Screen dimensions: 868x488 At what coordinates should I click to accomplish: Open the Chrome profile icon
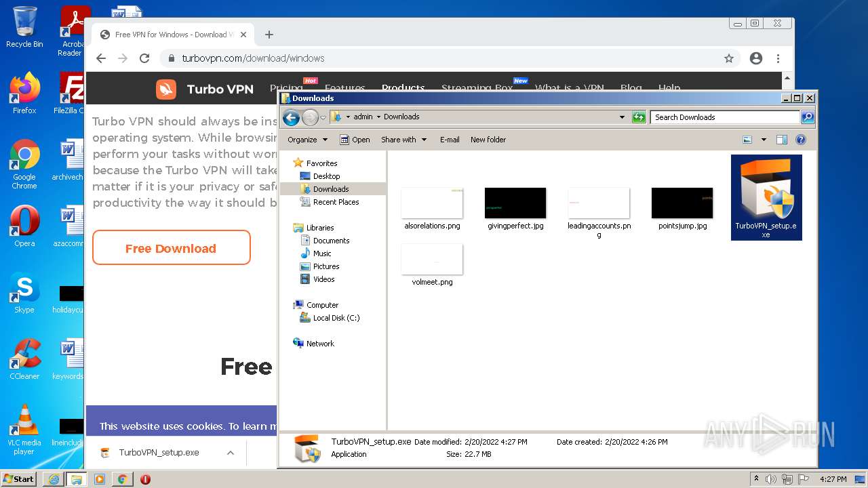pyautogui.click(x=756, y=58)
